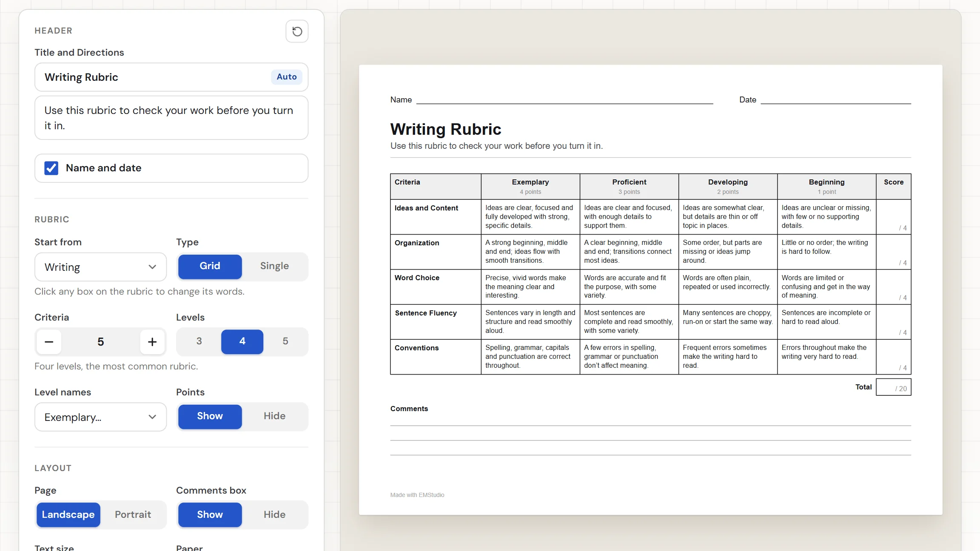Click the Organization criteria cell
Screen dimensions: 980x551
click(436, 252)
